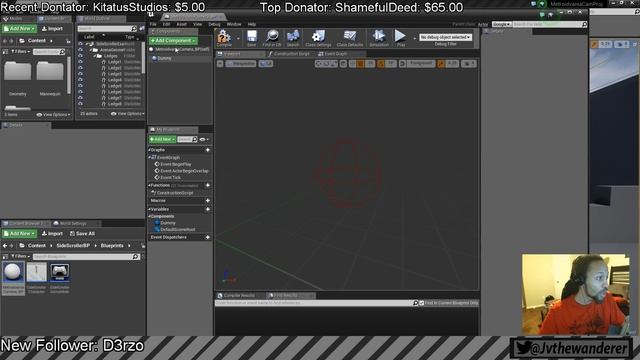The image size is (640, 360).
Task: Click the back arrow in the lower Content Browser
Action: (5, 246)
